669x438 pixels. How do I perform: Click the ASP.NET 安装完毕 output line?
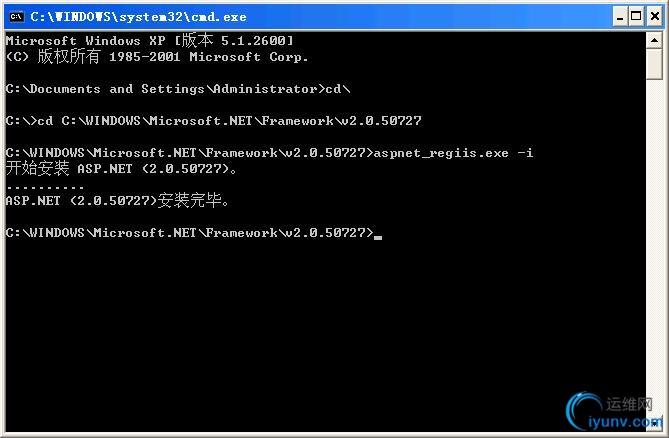click(118, 200)
